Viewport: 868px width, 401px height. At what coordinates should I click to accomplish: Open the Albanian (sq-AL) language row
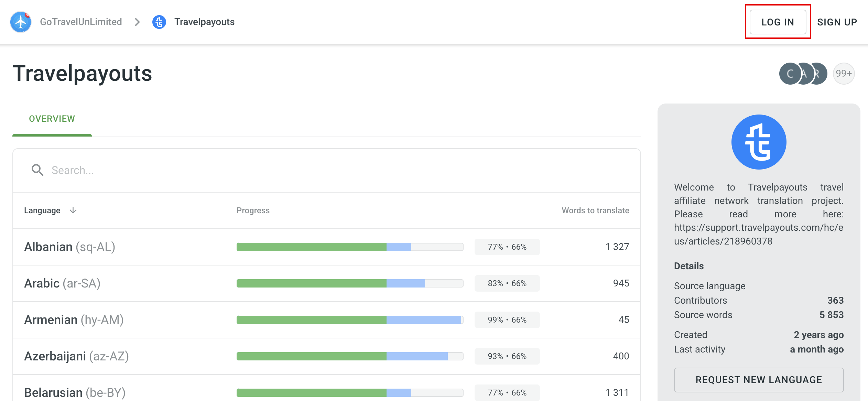coord(327,247)
